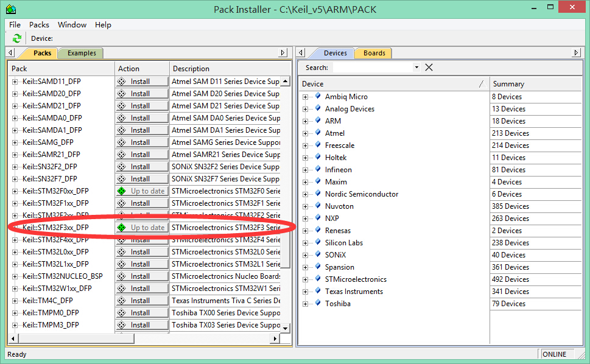This screenshot has height=364, width=590.
Task: Click the Pack Installer app icon in title bar
Action: coord(11,9)
